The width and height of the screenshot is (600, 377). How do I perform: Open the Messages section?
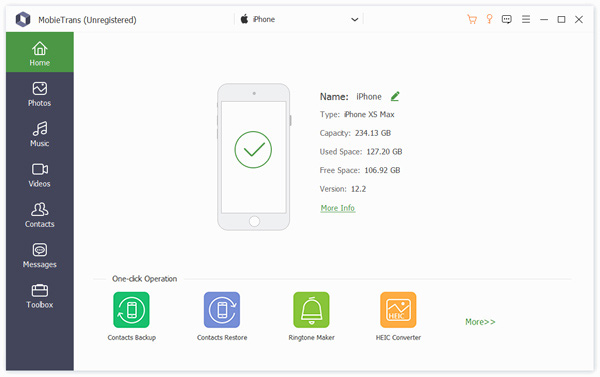pyautogui.click(x=40, y=255)
